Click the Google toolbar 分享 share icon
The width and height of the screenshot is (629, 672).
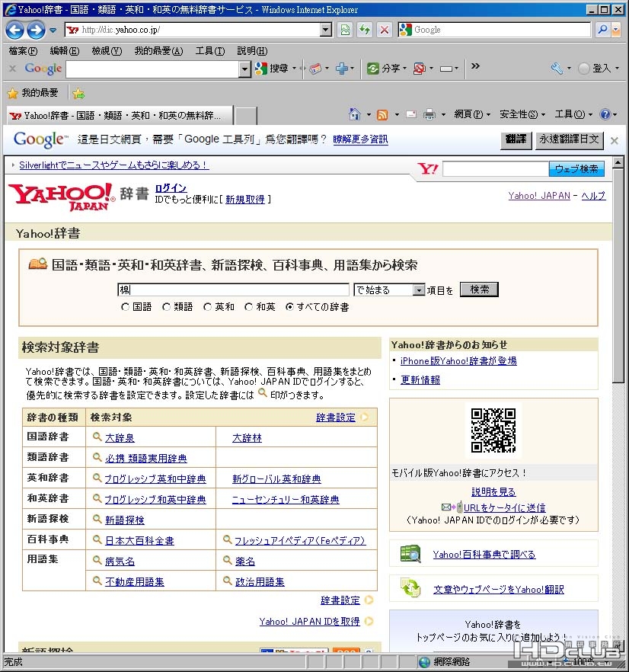(373, 68)
